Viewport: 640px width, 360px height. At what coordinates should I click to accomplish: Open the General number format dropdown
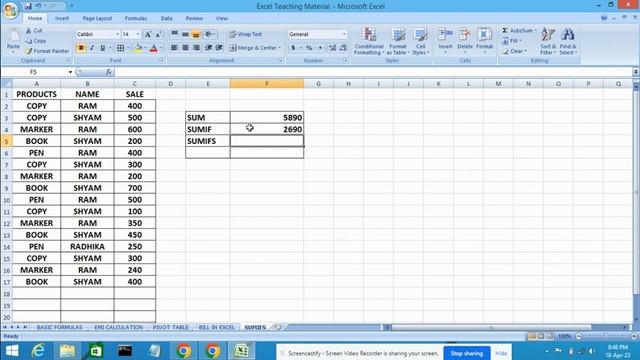344,34
